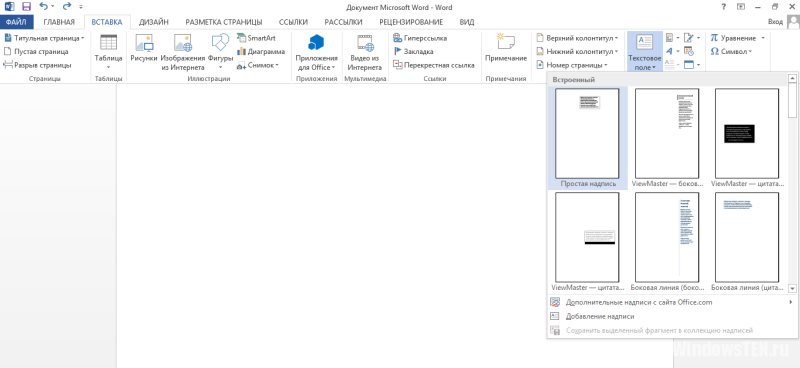The width and height of the screenshot is (800, 368).
Task: Open Изображения из Интернета online pictures
Action: pos(183,51)
